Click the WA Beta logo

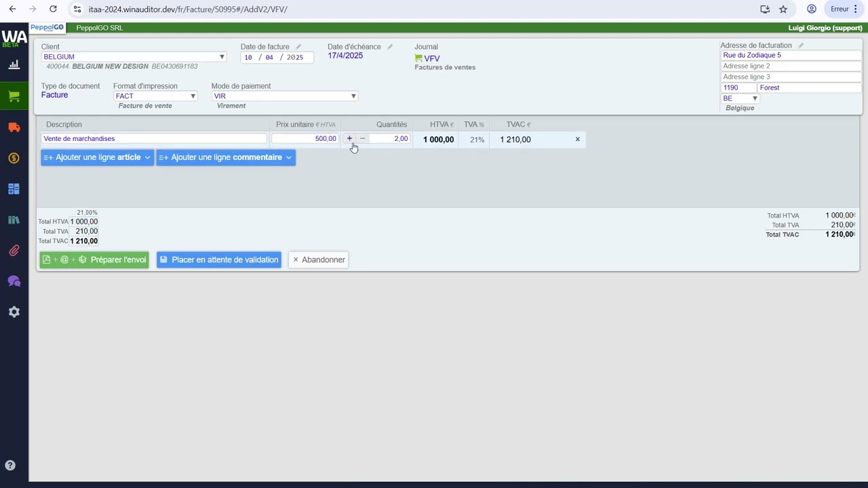click(14, 38)
